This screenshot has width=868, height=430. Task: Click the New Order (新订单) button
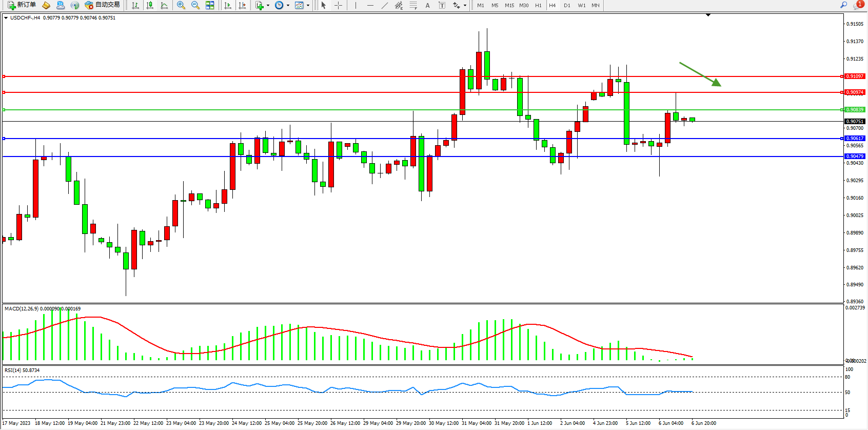point(22,5)
